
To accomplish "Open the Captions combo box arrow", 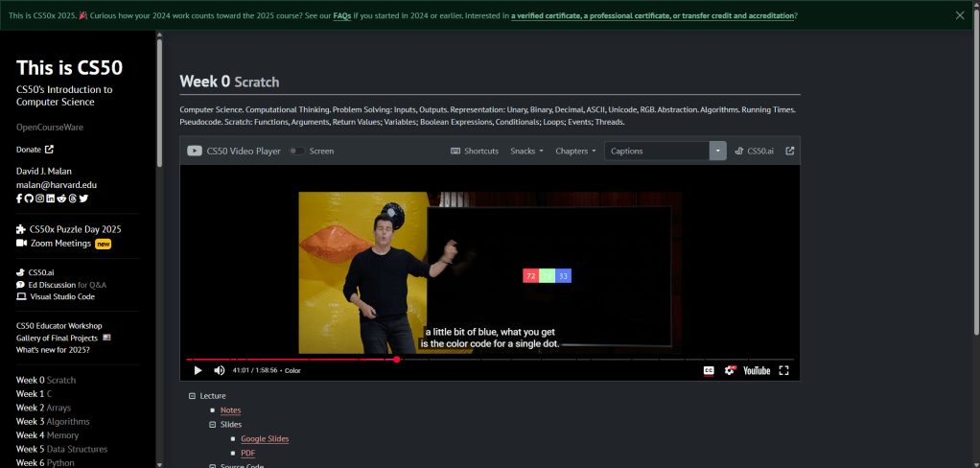I will tap(718, 151).
